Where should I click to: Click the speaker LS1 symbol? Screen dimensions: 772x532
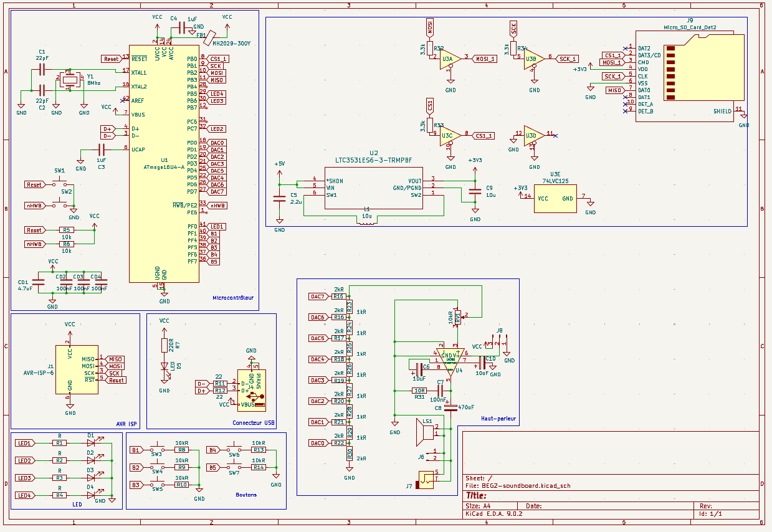coord(425,432)
